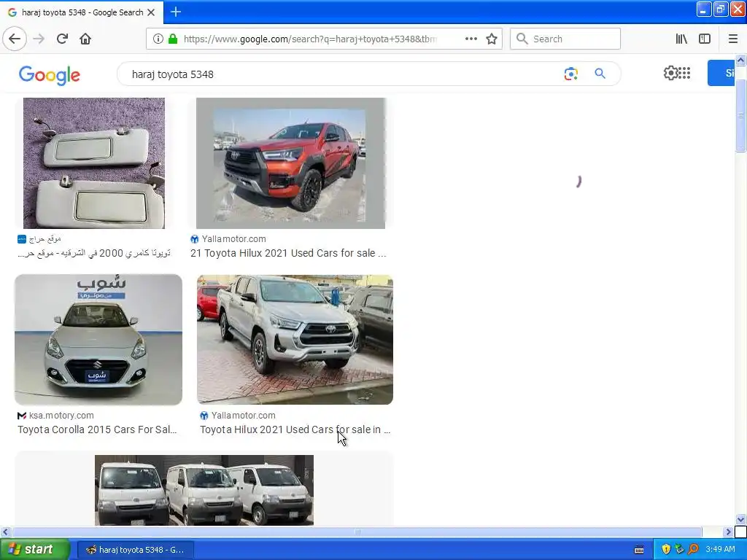Open the Google apps grid
Image resolution: width=747 pixels, height=560 pixels.
(684, 73)
